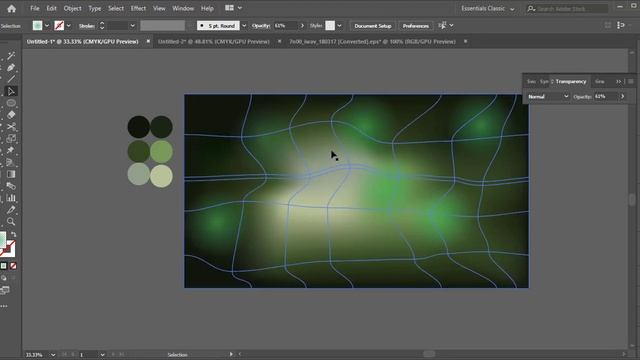Click the Preferences button
The width and height of the screenshot is (640, 360).
coord(416,26)
